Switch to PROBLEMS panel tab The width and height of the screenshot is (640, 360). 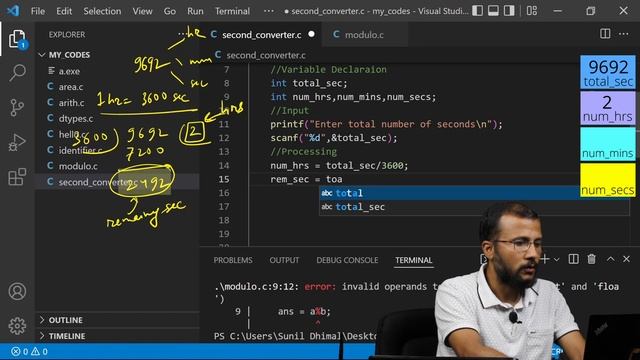pos(233,260)
